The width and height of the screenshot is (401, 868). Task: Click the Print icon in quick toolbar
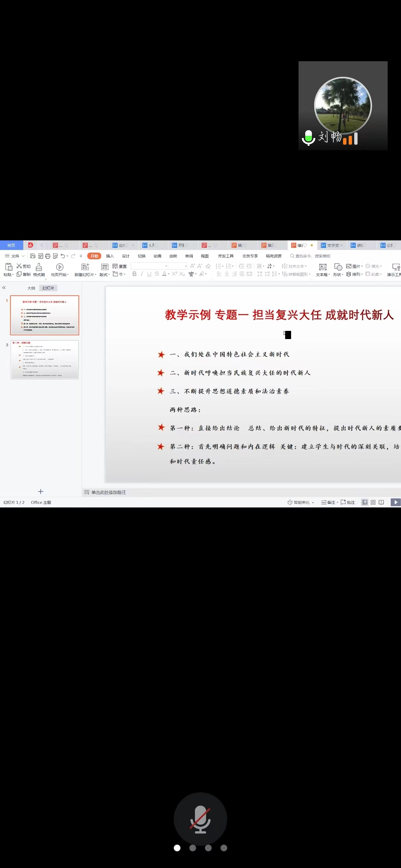coord(48,256)
